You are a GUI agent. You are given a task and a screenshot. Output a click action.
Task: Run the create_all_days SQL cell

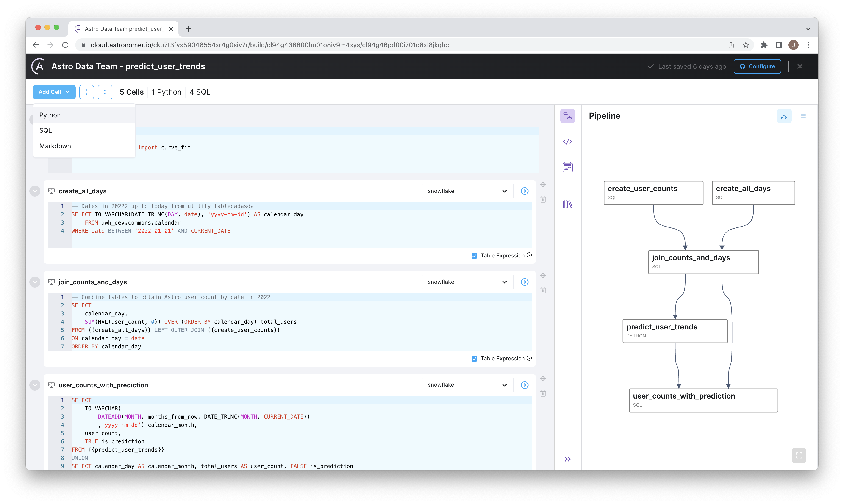point(525,191)
